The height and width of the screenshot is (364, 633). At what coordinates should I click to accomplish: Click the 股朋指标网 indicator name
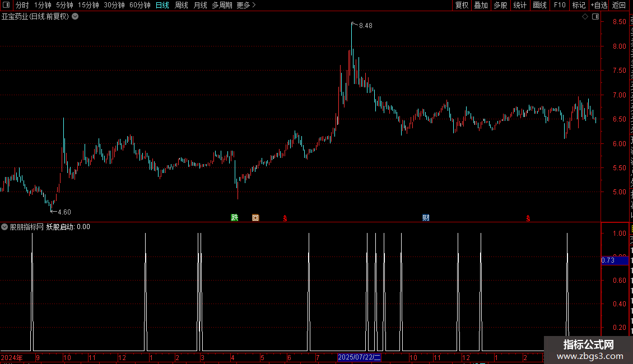(x=27, y=227)
